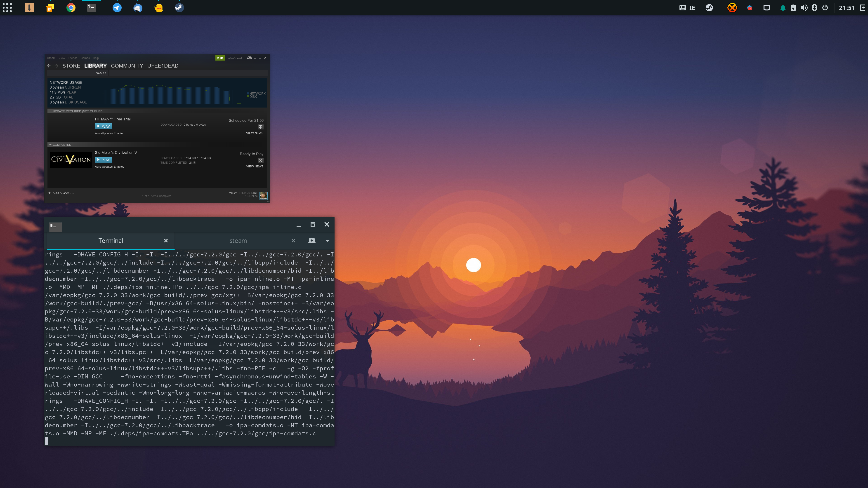Open the green notifications bell
Screen dimensions: 868x488
coord(783,8)
